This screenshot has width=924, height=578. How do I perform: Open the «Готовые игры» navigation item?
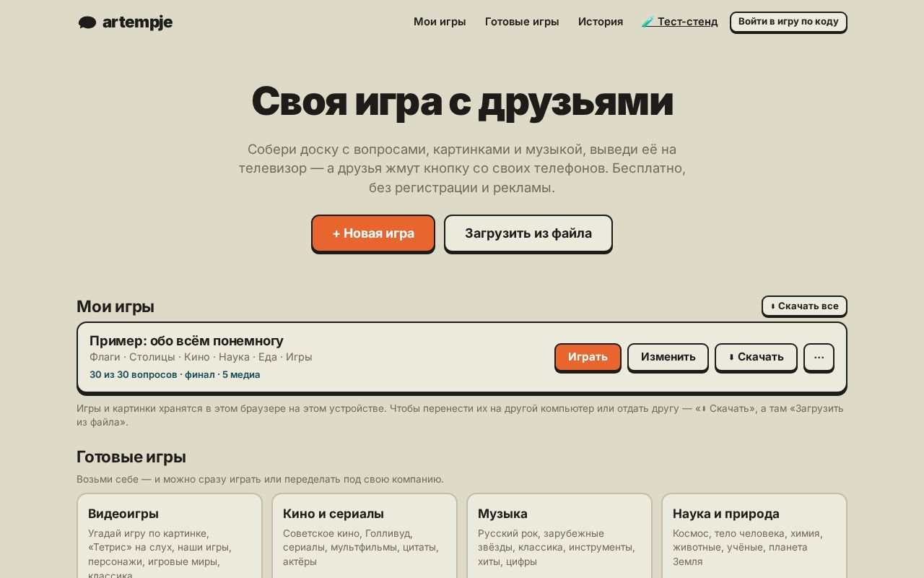click(x=522, y=22)
